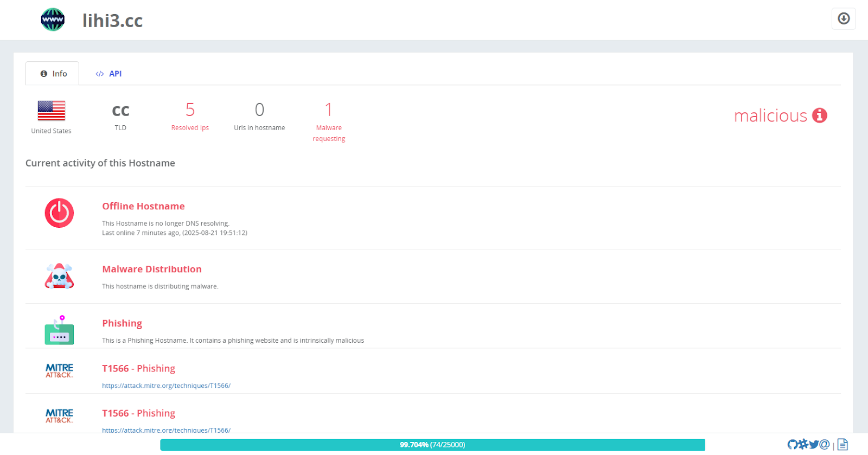Click the download button in top right
The width and height of the screenshot is (868, 455).
click(844, 19)
